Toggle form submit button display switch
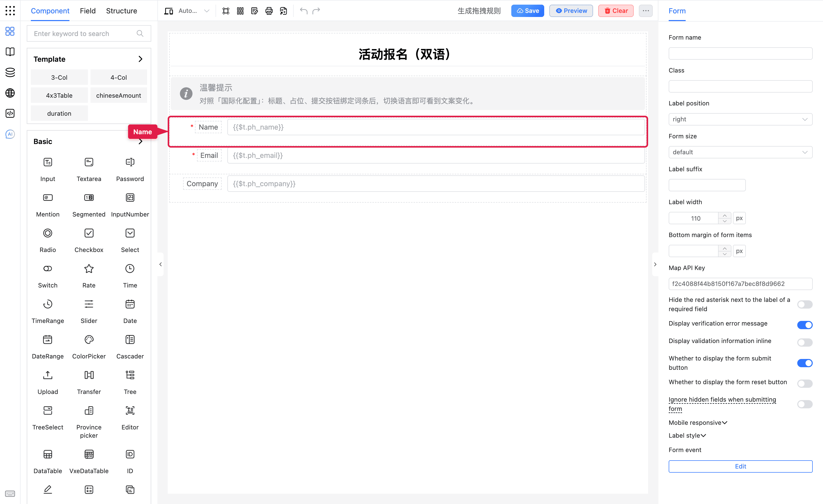Image resolution: width=823 pixels, height=504 pixels. (x=805, y=363)
